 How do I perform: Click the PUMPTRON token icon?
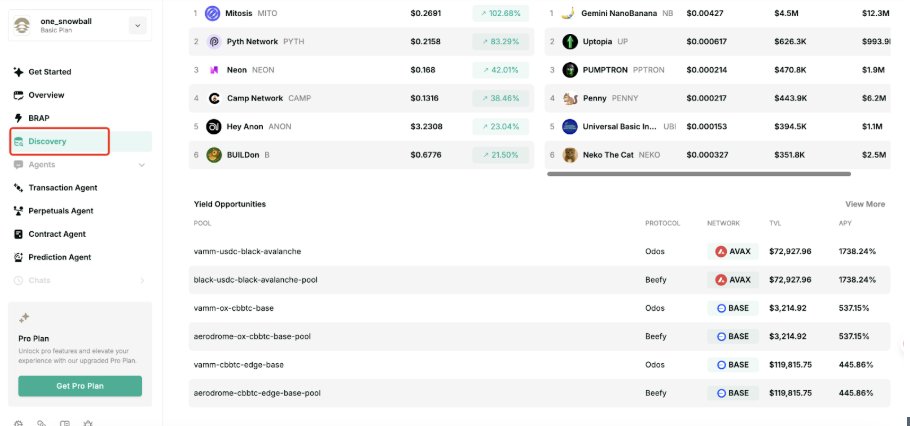coord(570,70)
